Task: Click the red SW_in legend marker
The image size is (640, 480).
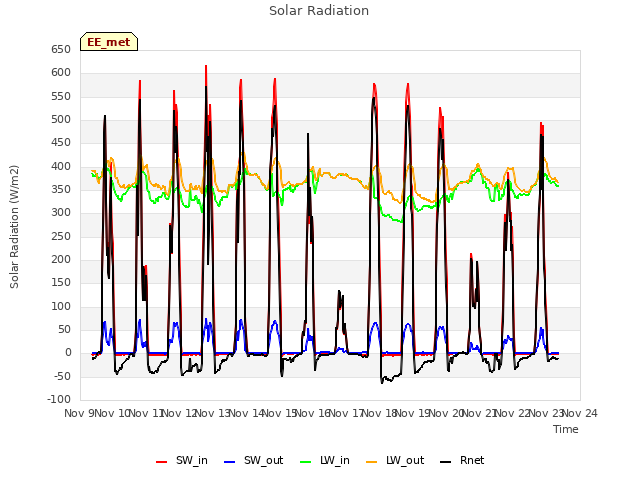Action: (162, 462)
